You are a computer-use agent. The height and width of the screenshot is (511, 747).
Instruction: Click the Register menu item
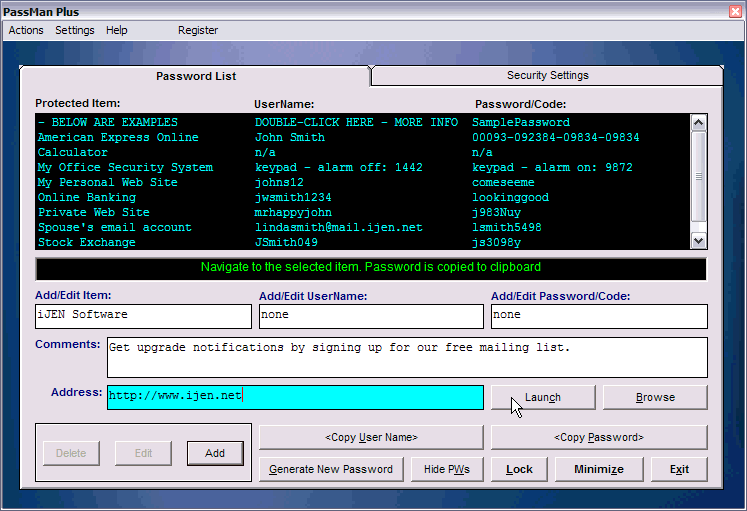198,30
